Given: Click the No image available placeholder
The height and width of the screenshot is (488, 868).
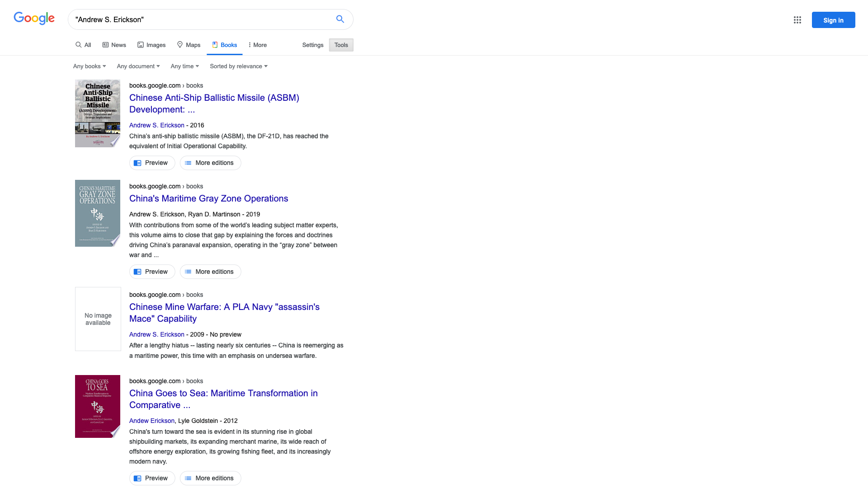Looking at the screenshot, I should (x=98, y=319).
